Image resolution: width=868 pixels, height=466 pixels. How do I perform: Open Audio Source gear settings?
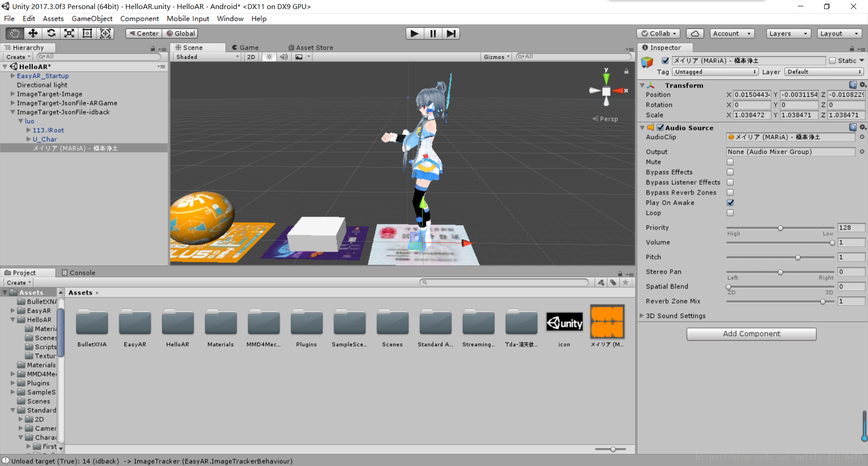click(863, 128)
